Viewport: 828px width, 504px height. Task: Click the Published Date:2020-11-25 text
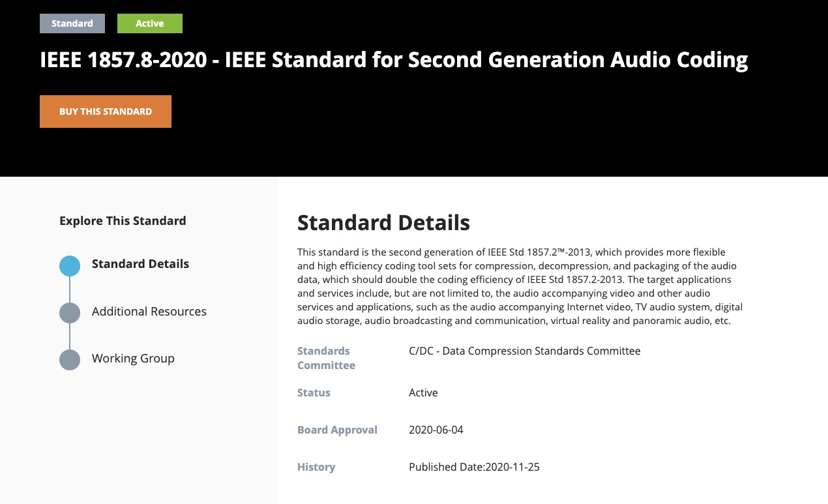click(x=474, y=467)
